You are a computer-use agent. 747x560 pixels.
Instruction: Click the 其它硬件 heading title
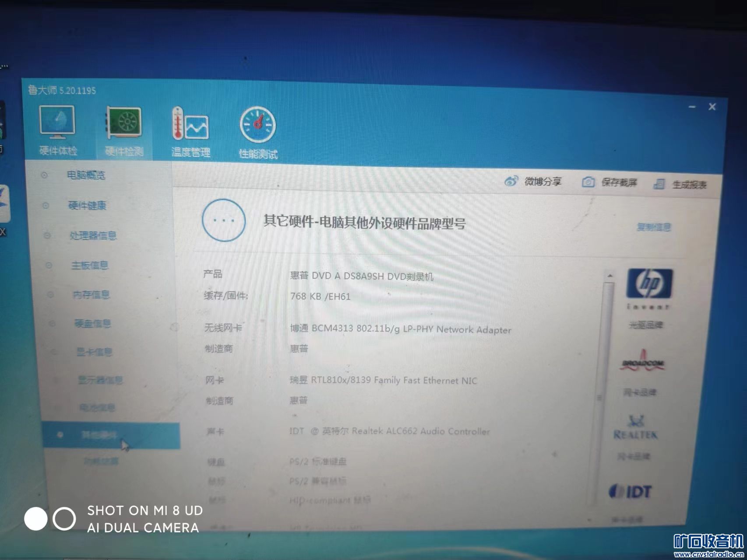pyautogui.click(x=364, y=223)
